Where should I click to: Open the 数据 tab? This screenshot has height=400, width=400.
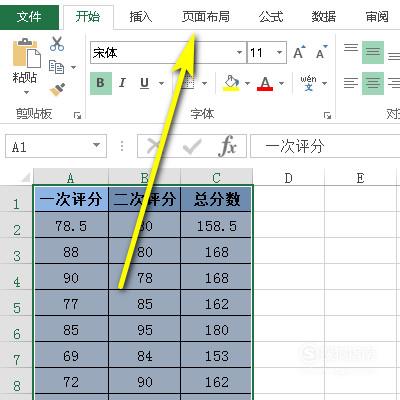324,16
